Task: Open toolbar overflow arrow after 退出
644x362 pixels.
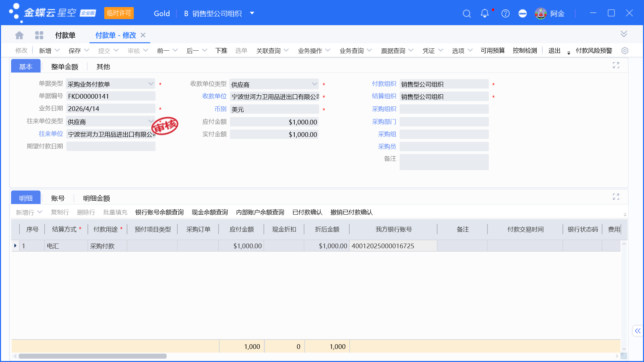Action: pyautogui.click(x=569, y=52)
